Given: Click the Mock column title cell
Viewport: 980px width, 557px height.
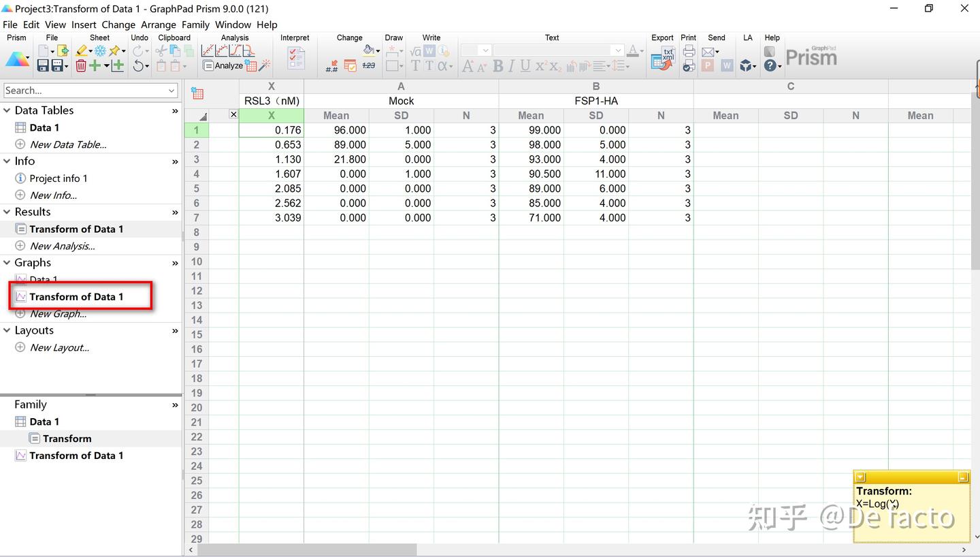Looking at the screenshot, I should pos(402,101).
